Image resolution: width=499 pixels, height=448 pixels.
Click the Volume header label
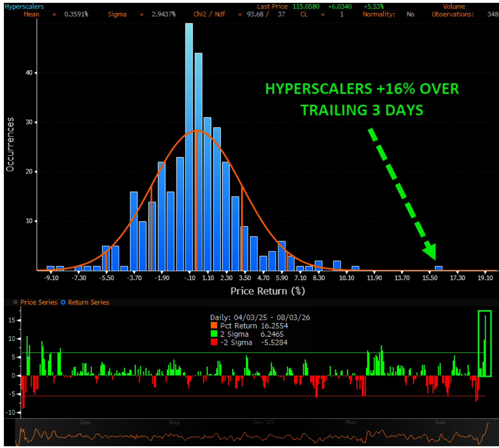point(454,6)
